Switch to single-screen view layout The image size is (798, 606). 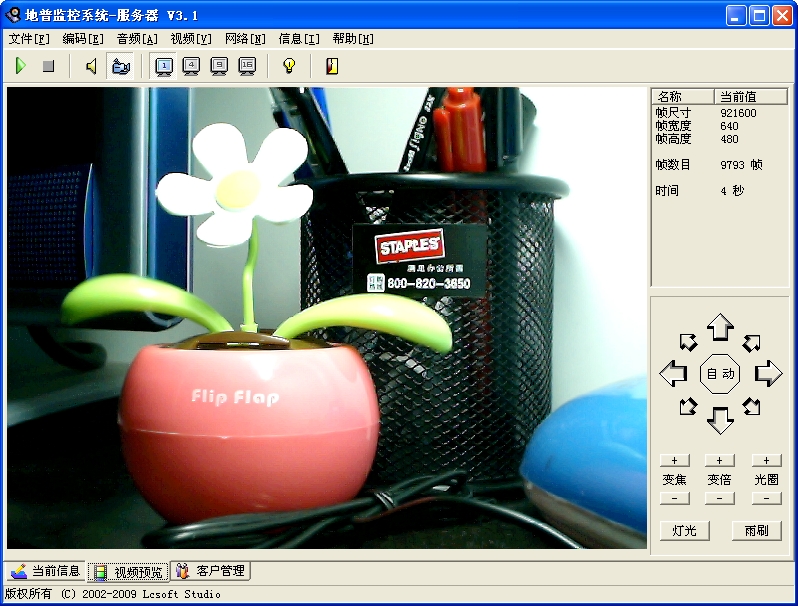point(164,67)
